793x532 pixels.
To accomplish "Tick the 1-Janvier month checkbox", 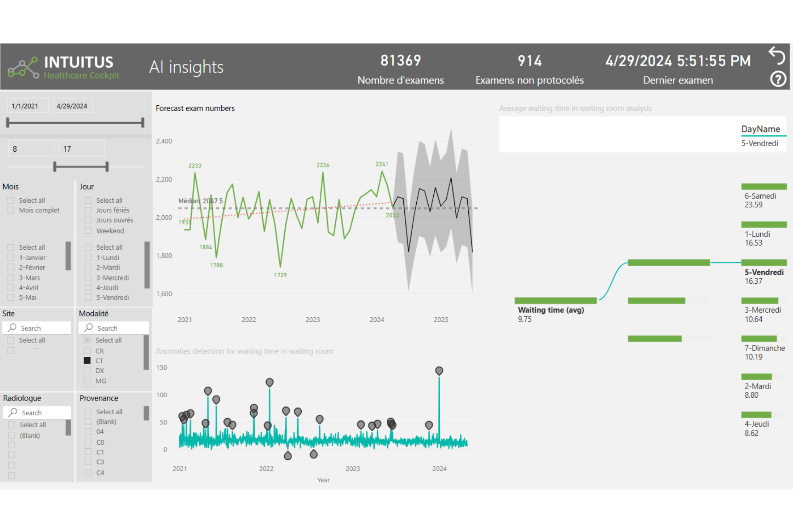I will click(x=11, y=257).
